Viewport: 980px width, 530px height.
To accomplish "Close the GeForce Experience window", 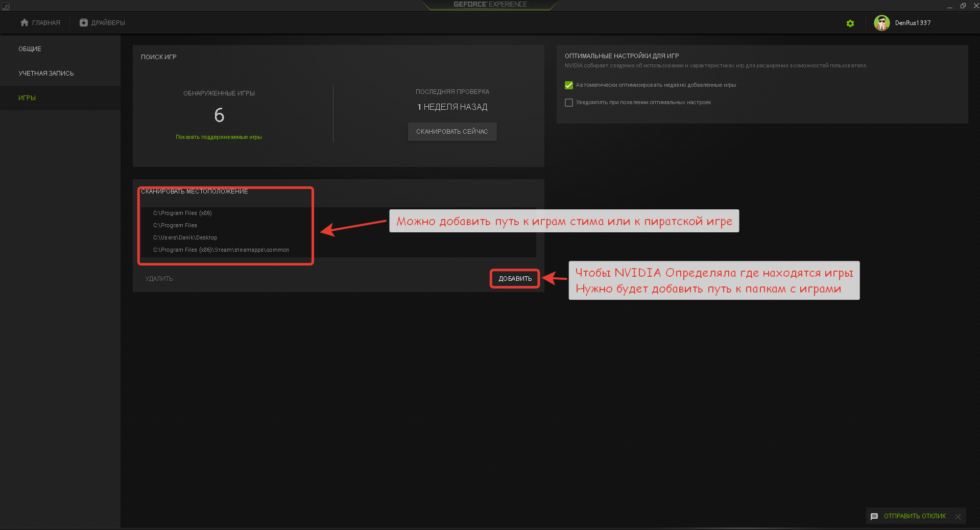I will pos(975,6).
